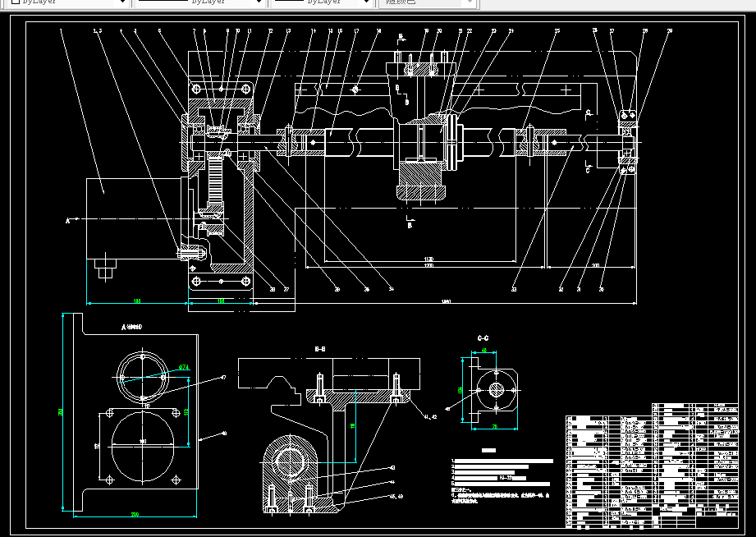Screen dimensions: 756x537
Task: Click the 'A' view direction arrow label
Action: click(x=67, y=221)
